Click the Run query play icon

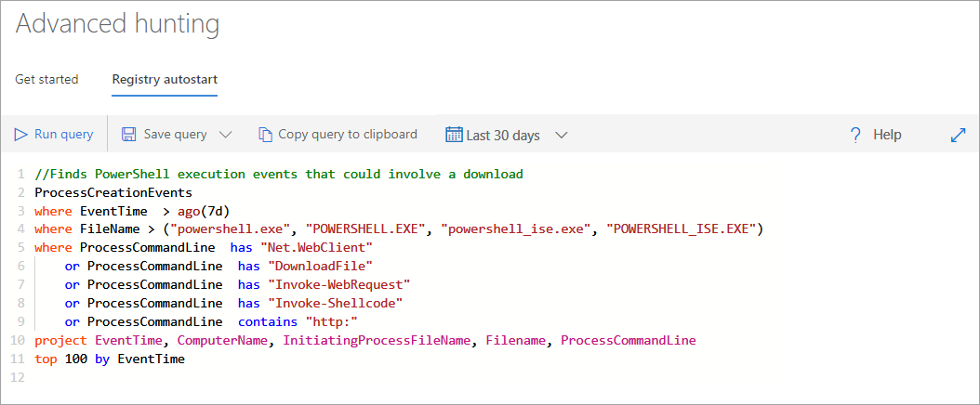click(21, 134)
